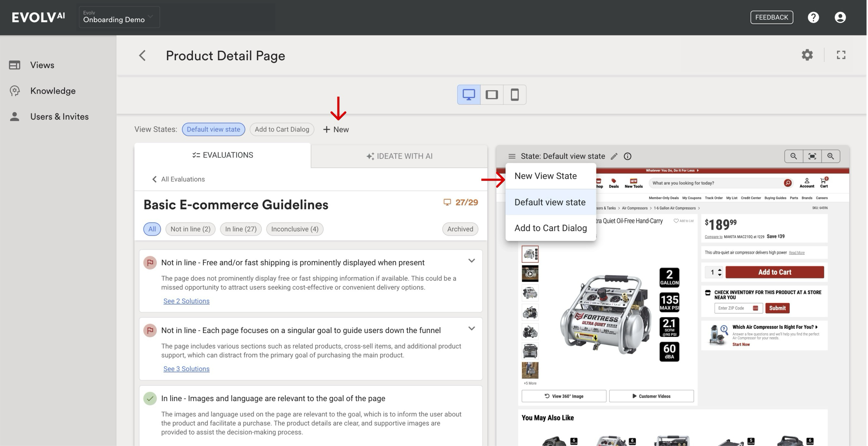Click the 27/29 score indicator
868x446 pixels.
pyautogui.click(x=460, y=202)
